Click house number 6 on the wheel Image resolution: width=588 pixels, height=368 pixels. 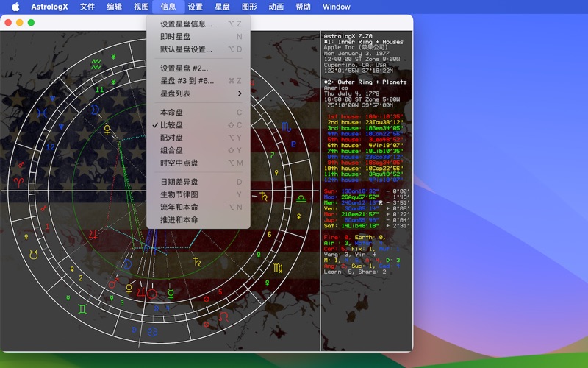[269, 234]
